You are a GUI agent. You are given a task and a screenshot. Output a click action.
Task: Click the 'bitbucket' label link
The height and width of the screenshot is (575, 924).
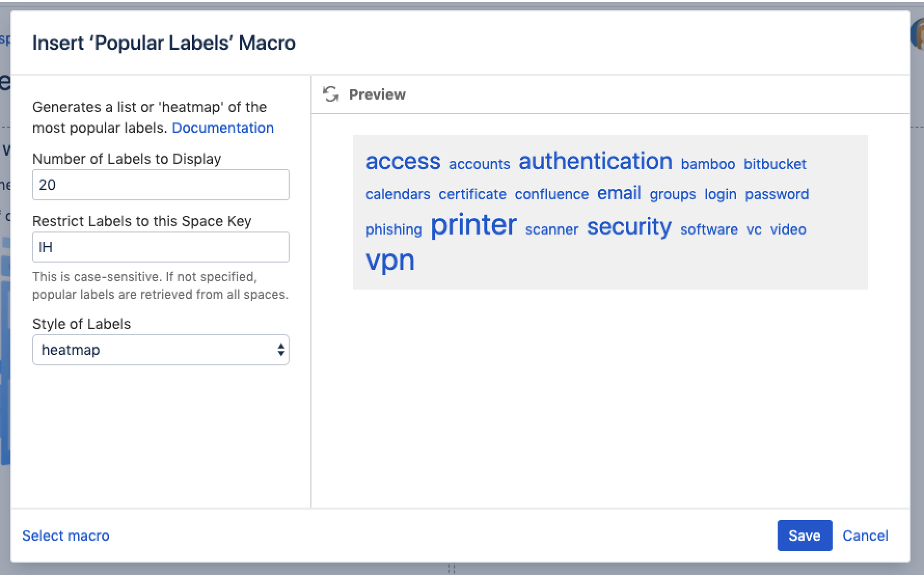coord(774,164)
